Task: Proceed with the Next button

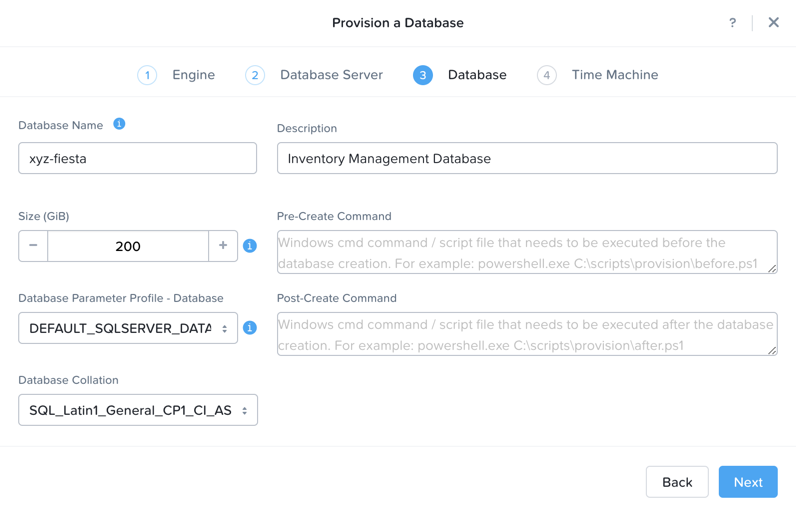Action: (x=748, y=482)
